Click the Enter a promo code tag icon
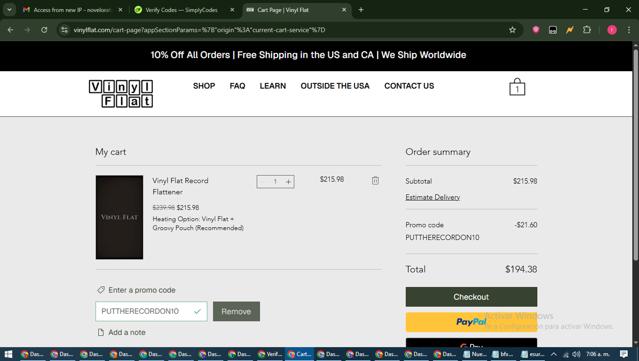The image size is (639, 361). (x=101, y=290)
